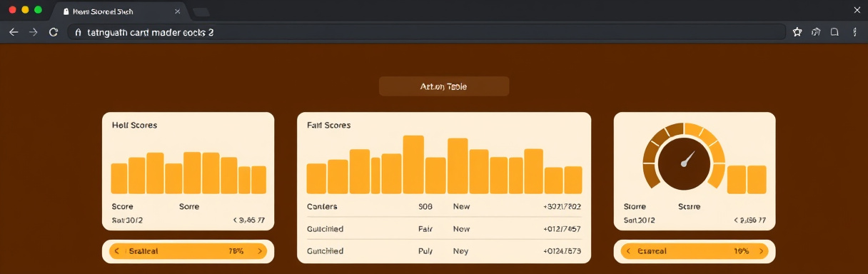Click the orange 78% progress bar
This screenshot has height=274, width=868.
(x=188, y=251)
